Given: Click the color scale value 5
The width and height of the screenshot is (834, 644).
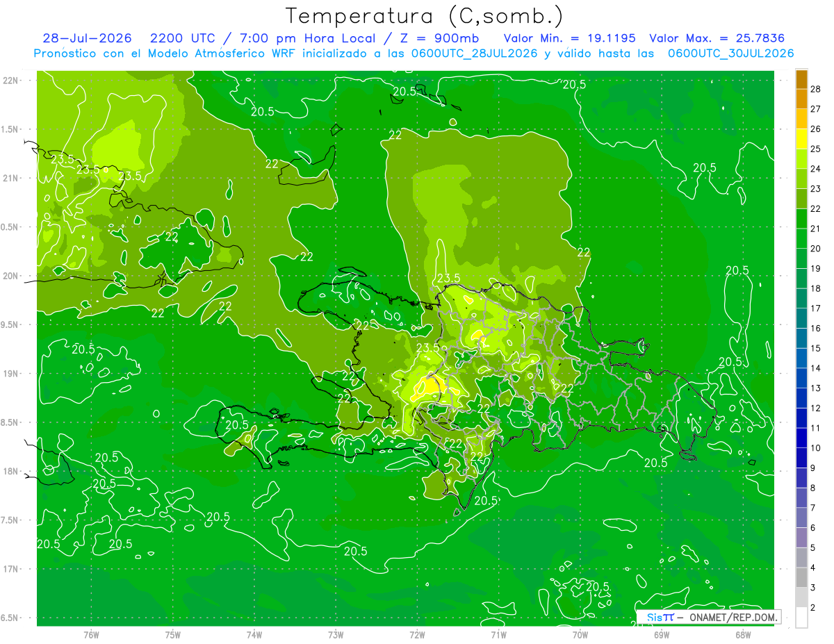Looking at the screenshot, I should 814,548.
